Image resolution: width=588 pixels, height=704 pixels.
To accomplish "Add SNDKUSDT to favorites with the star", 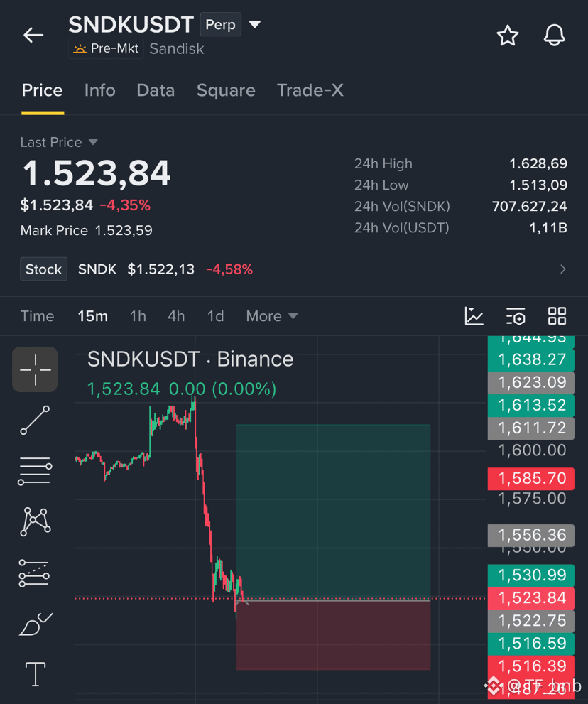I will pos(507,36).
